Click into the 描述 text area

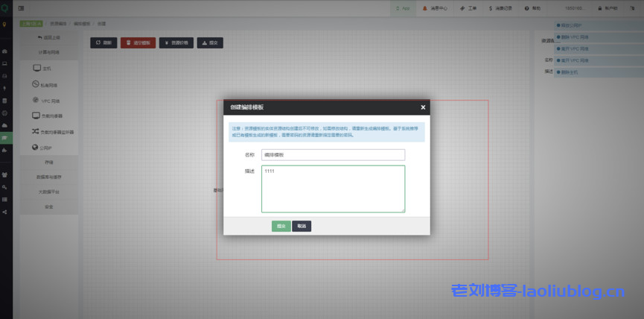(333, 189)
